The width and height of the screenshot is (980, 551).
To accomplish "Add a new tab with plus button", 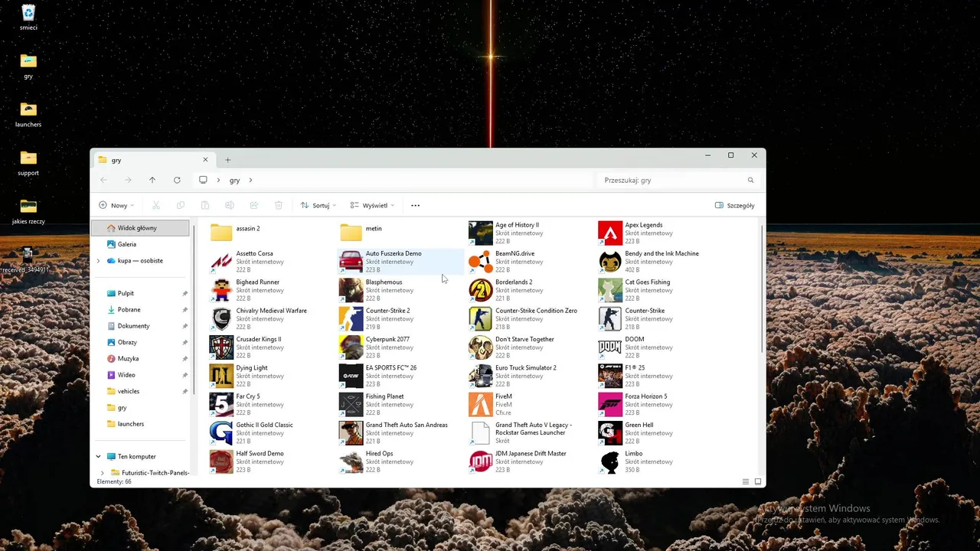I will [x=227, y=160].
